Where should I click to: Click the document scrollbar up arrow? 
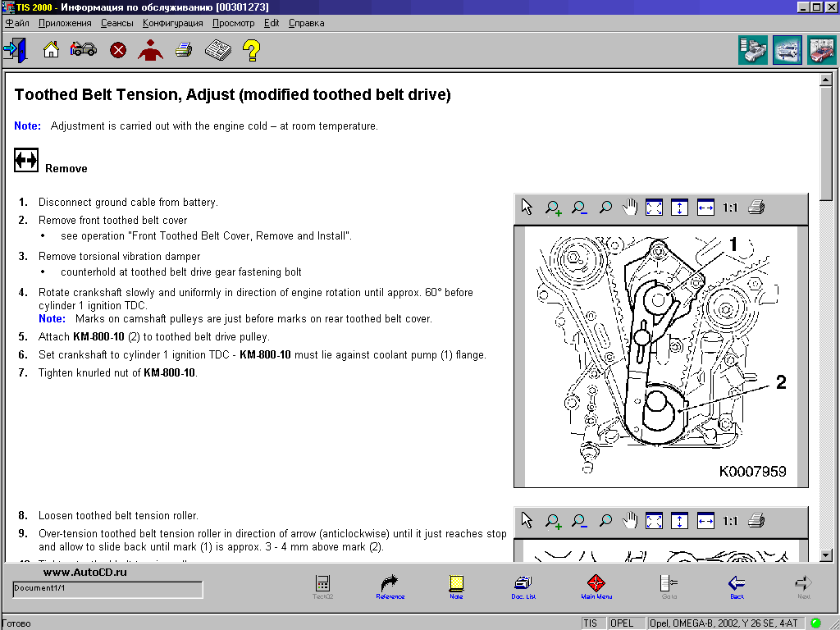click(x=825, y=80)
